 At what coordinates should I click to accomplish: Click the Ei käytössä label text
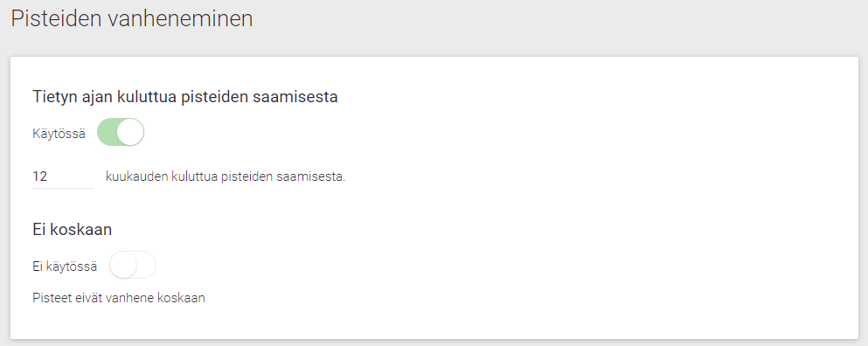pyautogui.click(x=65, y=266)
